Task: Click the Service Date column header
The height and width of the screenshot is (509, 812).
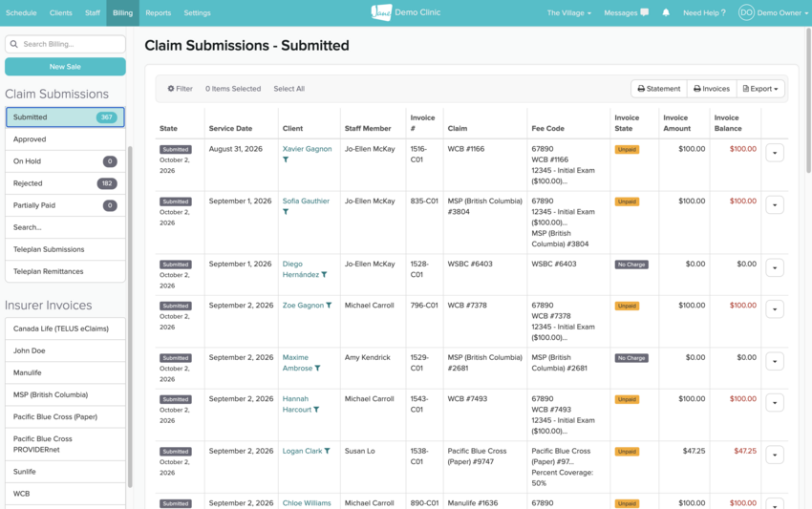Action: click(230, 128)
